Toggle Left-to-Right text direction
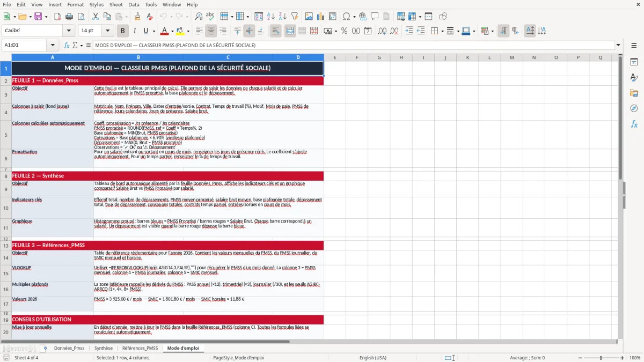 tap(503, 31)
